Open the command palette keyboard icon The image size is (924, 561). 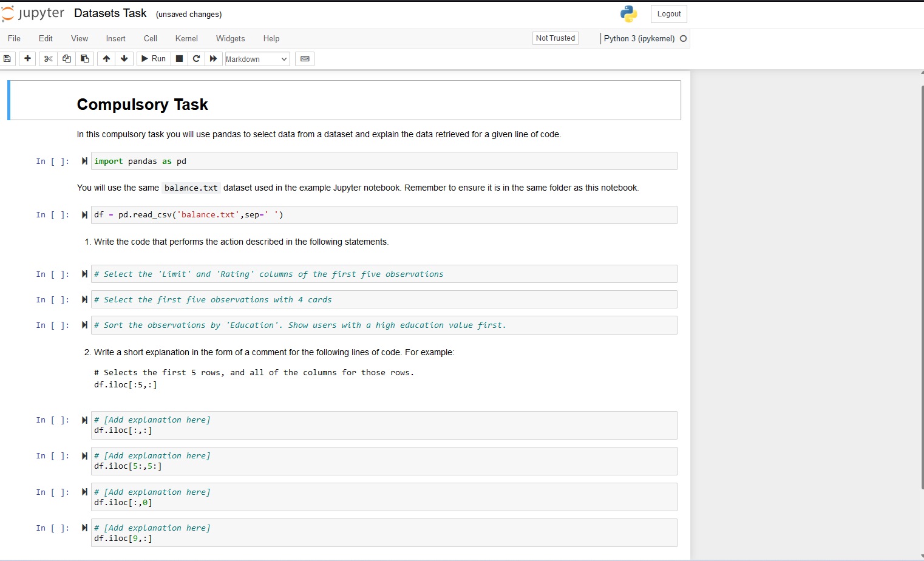pos(305,59)
